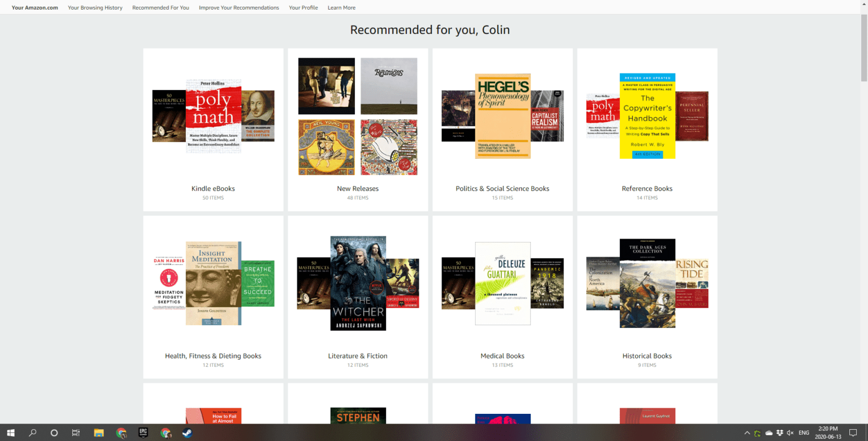
Task: Open the Windows Start menu
Action: point(10,433)
